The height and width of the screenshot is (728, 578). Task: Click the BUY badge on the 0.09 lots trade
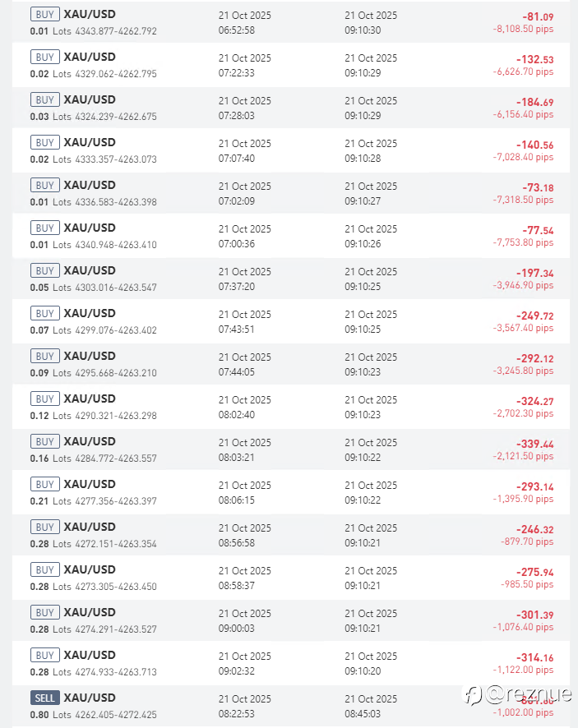[44, 357]
